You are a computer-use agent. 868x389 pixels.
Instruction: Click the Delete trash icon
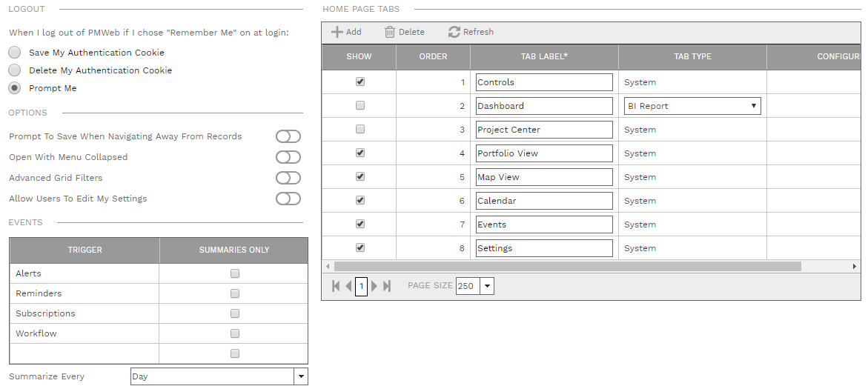(x=390, y=32)
